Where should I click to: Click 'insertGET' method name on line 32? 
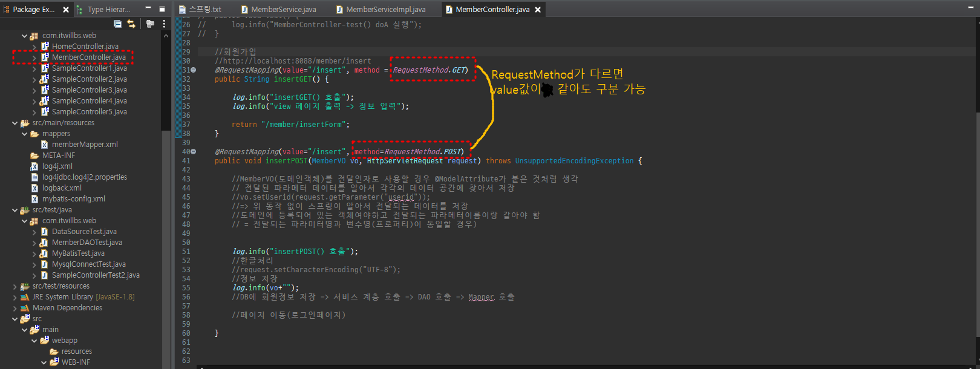(293, 79)
